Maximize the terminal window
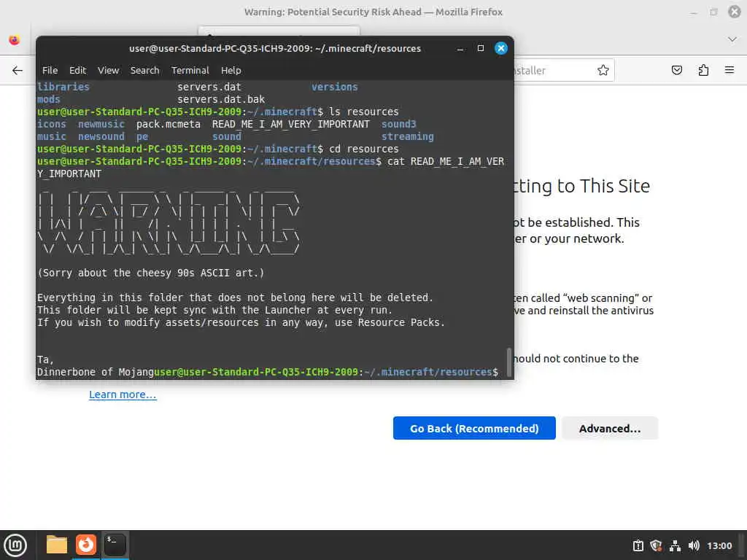 (481, 48)
